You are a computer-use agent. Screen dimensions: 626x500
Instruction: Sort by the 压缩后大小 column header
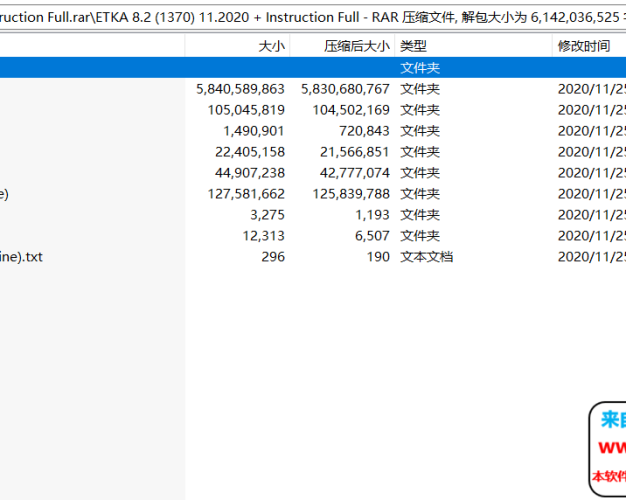[342, 46]
